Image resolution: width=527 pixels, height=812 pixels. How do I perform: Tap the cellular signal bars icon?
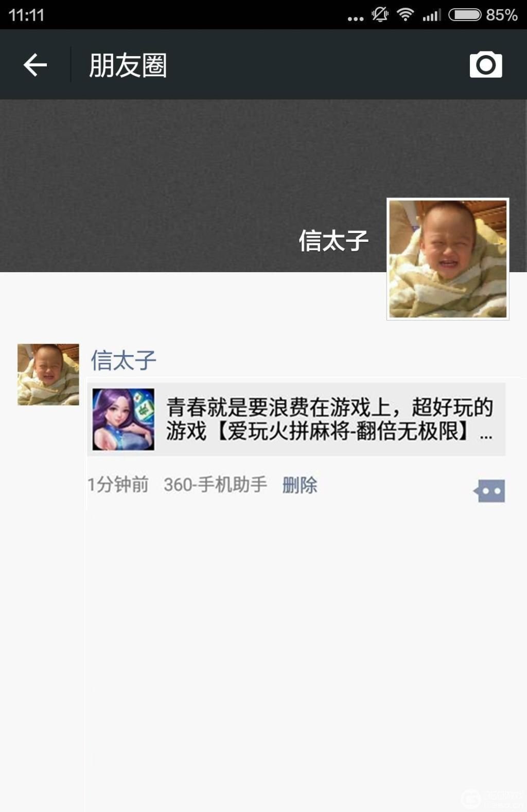pyautogui.click(x=432, y=15)
